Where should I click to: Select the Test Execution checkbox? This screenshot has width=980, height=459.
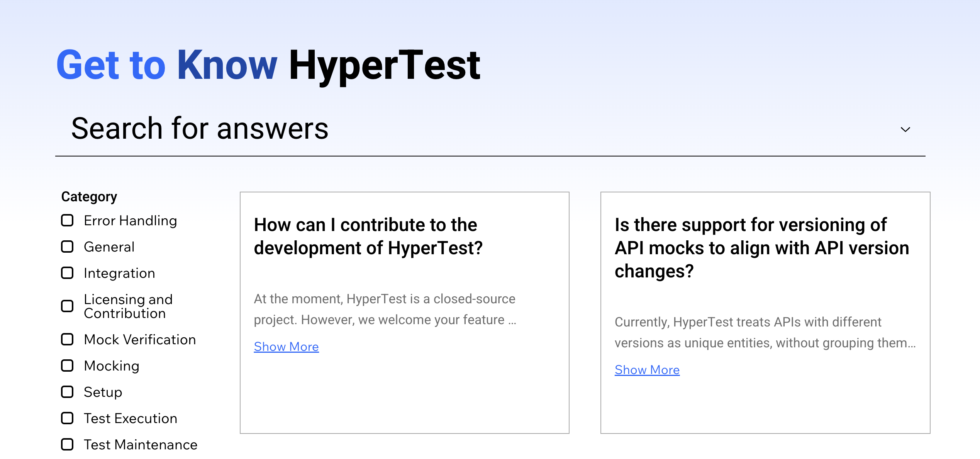tap(68, 418)
